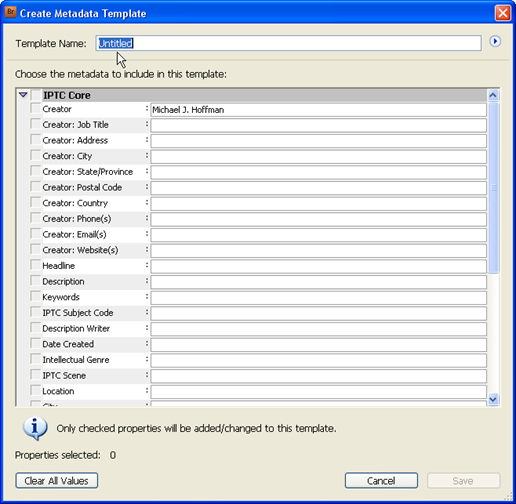Click the 'Only checked properties' notice text

(x=196, y=428)
